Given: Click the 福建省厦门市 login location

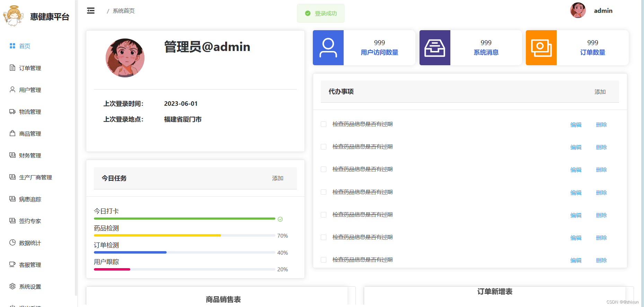Looking at the screenshot, I should (x=183, y=119).
